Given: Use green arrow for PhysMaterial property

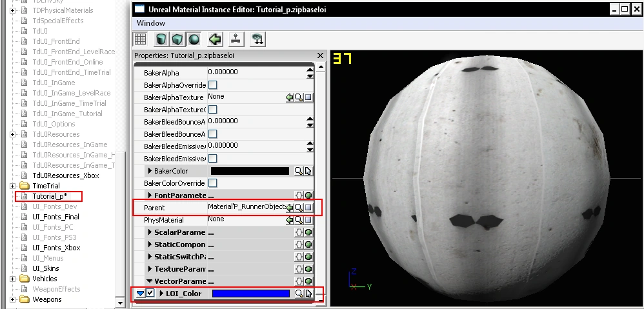Looking at the screenshot, I should [290, 220].
